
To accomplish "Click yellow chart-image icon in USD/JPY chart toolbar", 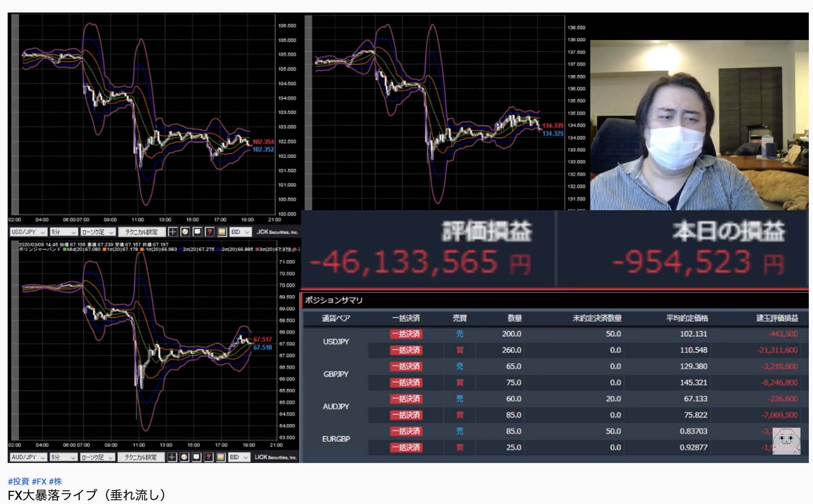I will pos(222,232).
